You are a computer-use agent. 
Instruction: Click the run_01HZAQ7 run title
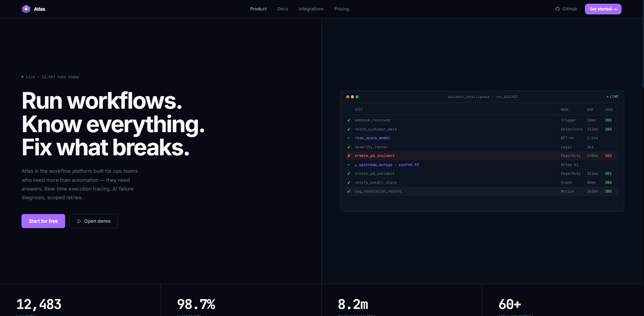pyautogui.click(x=507, y=97)
